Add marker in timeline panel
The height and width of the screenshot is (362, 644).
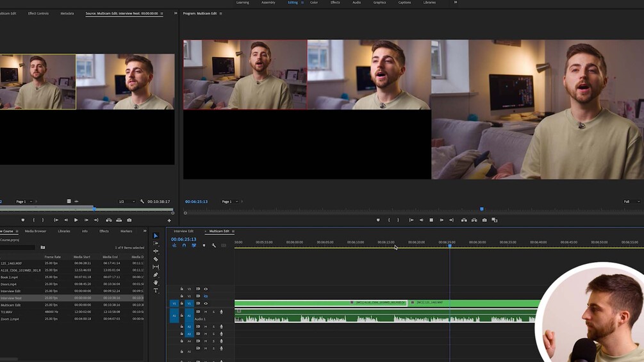pos(204,245)
